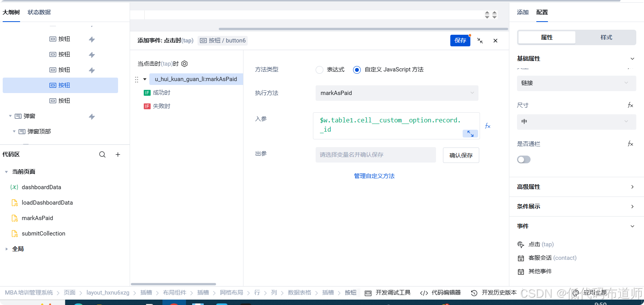This screenshot has width=644, height=305.
Task: Click 按钮 / button6 component tag
Action: pyautogui.click(x=223, y=41)
